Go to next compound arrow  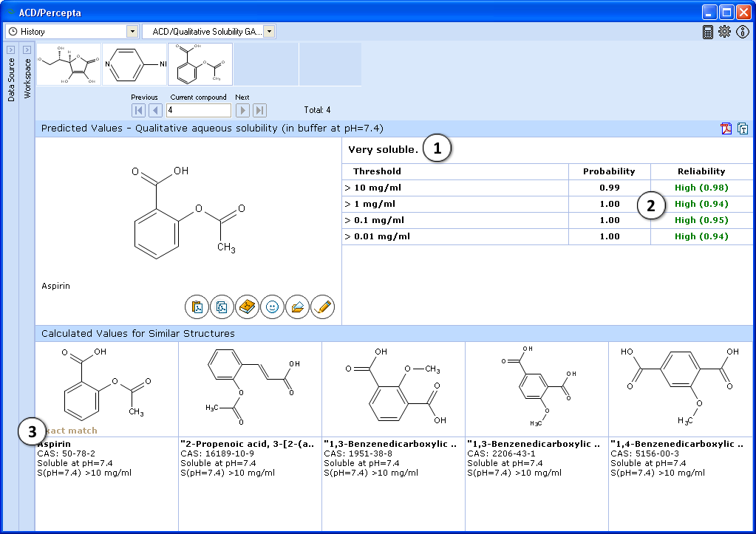[x=242, y=110]
